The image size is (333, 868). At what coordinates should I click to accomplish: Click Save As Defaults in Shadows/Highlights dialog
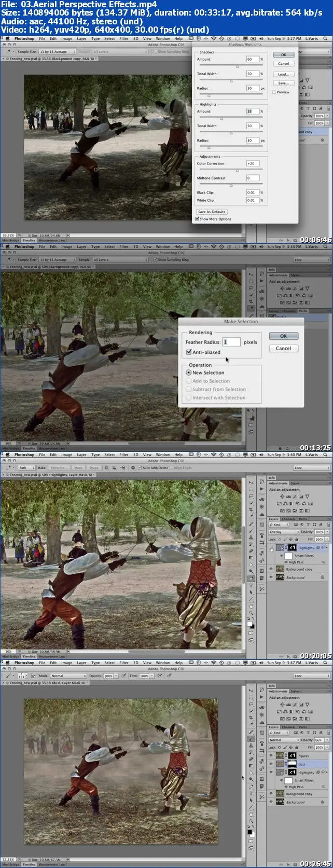(212, 212)
